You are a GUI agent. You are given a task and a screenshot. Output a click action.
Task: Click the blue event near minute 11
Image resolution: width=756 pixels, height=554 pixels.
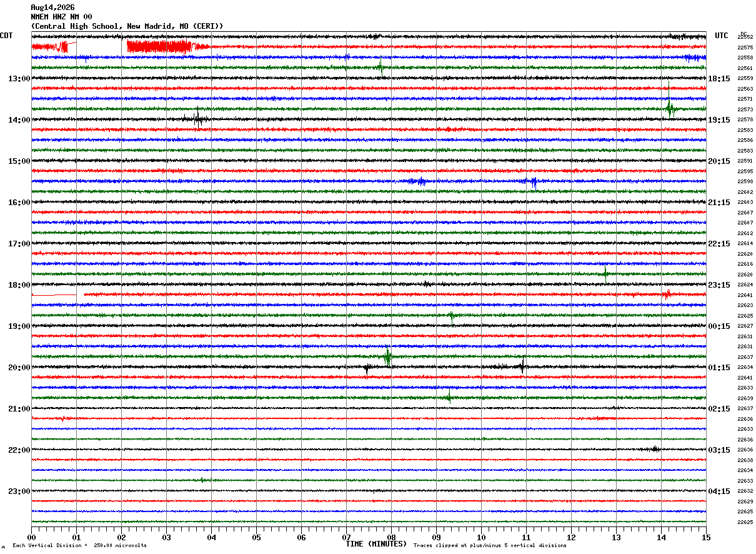pos(533,182)
